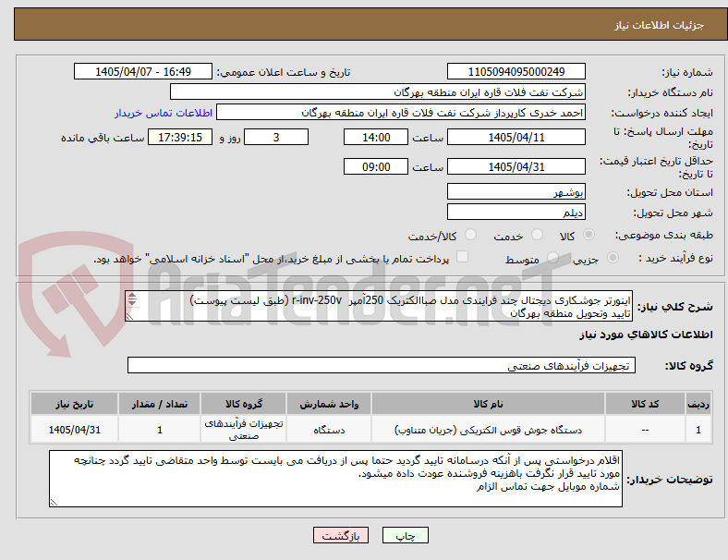The width and height of the screenshot is (728, 560).
Task: Click the general need description text area
Action: pos(379,307)
